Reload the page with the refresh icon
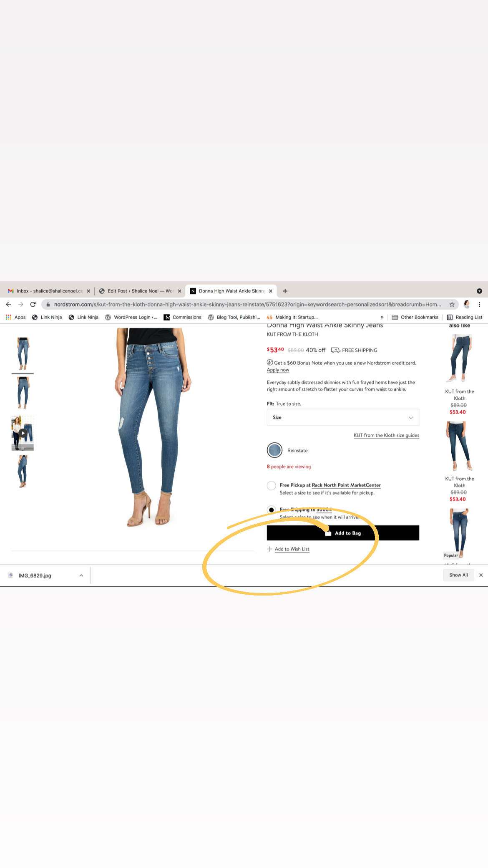This screenshot has width=488, height=868. (x=33, y=305)
